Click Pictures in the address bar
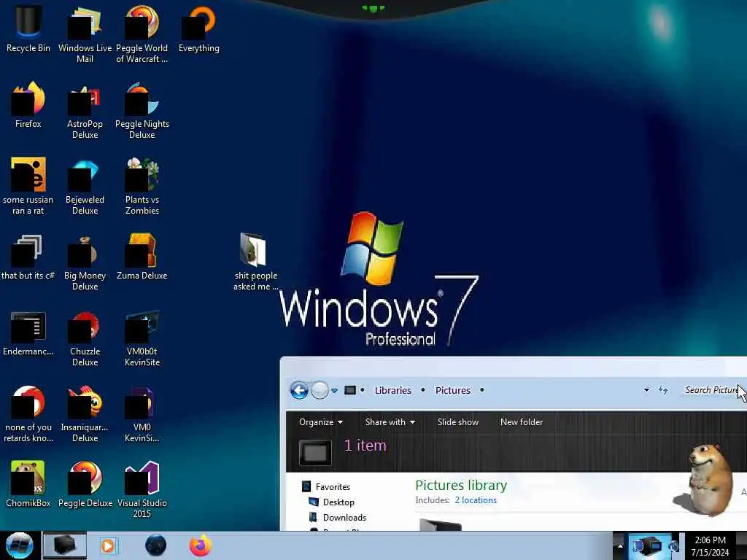The width and height of the screenshot is (747, 560). click(452, 391)
